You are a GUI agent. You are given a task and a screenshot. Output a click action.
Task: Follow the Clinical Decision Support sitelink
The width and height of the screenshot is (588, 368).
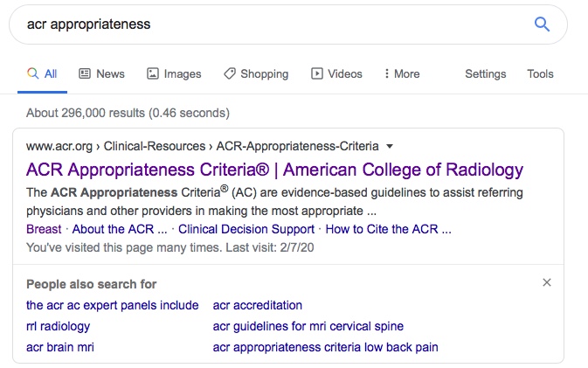(246, 229)
